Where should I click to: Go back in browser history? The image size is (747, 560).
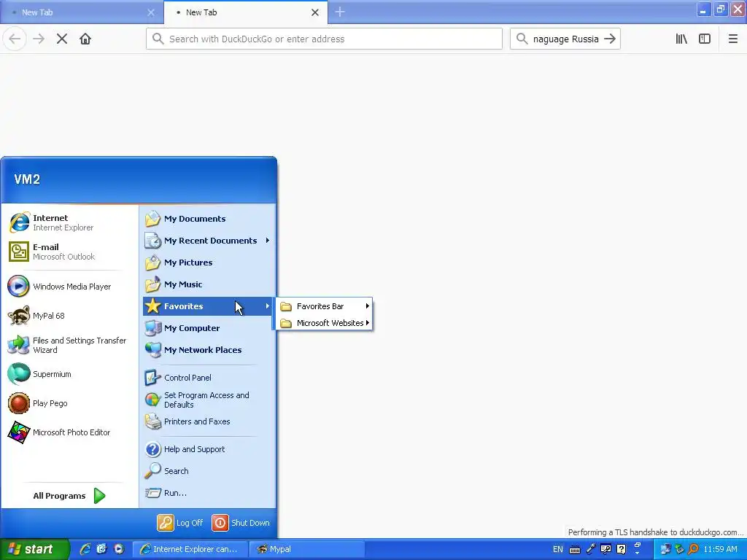(x=15, y=39)
